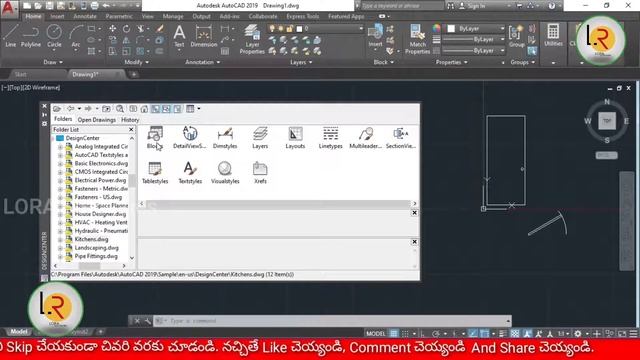Open DesignCenter Views dropdown arrow
640x360 pixels.
click(x=199, y=109)
